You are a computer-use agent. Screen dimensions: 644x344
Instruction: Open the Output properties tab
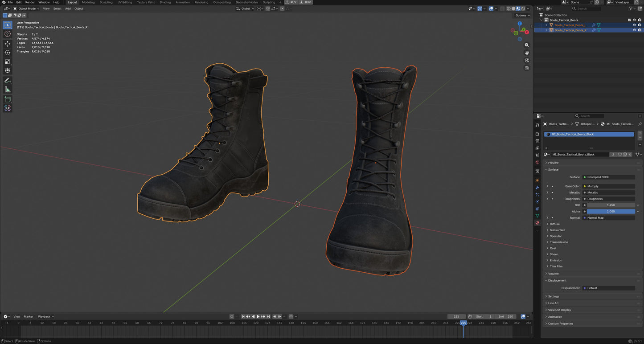pyautogui.click(x=537, y=141)
